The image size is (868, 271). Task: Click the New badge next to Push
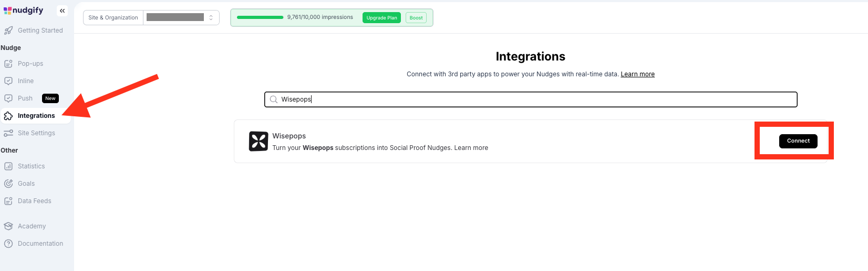click(x=50, y=98)
